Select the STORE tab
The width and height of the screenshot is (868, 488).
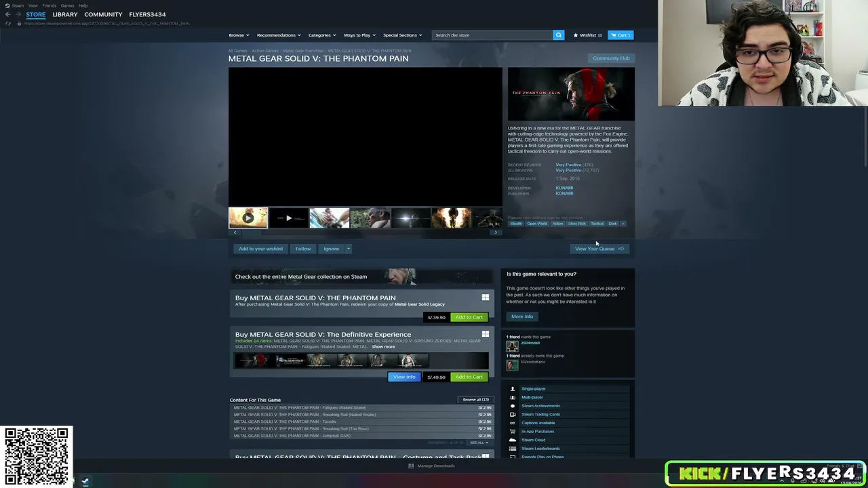[35, 14]
